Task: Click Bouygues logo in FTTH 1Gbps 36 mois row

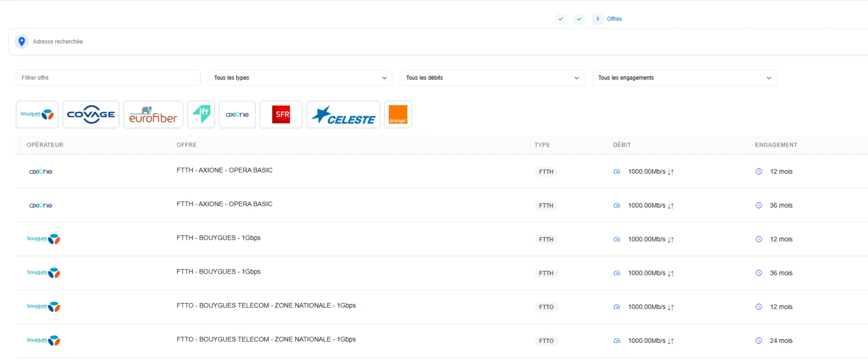Action: pyautogui.click(x=44, y=273)
